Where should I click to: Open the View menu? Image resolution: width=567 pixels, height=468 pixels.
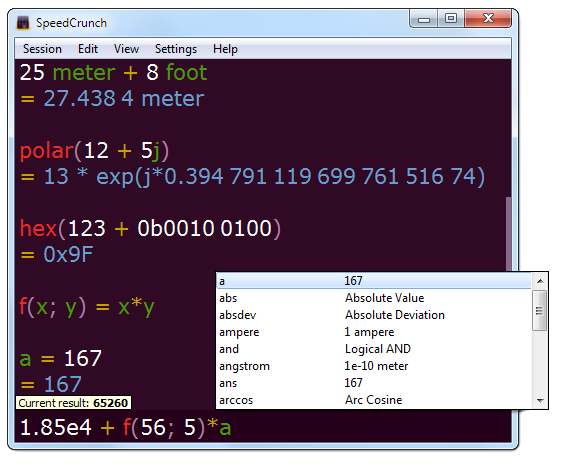(126, 49)
